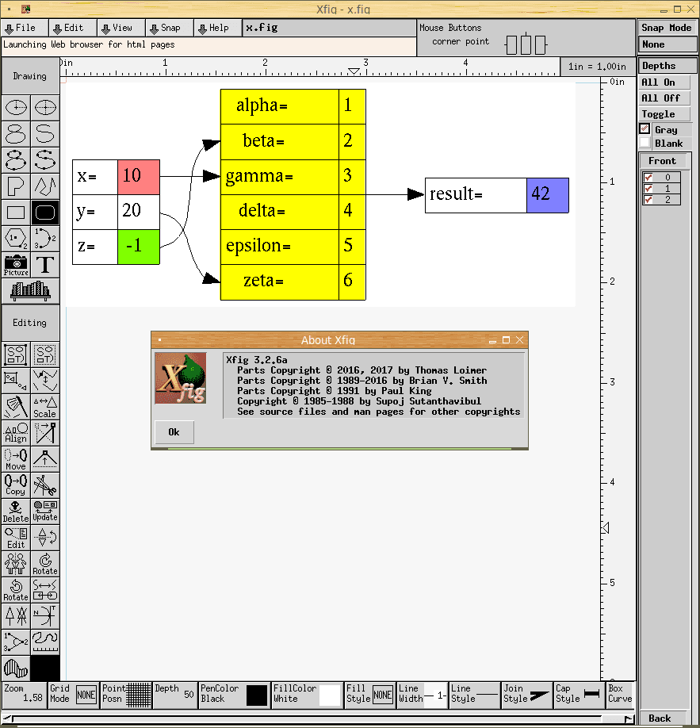Viewport: 700px width, 728px height.
Task: Select the measure tape tool
Action: (45, 642)
